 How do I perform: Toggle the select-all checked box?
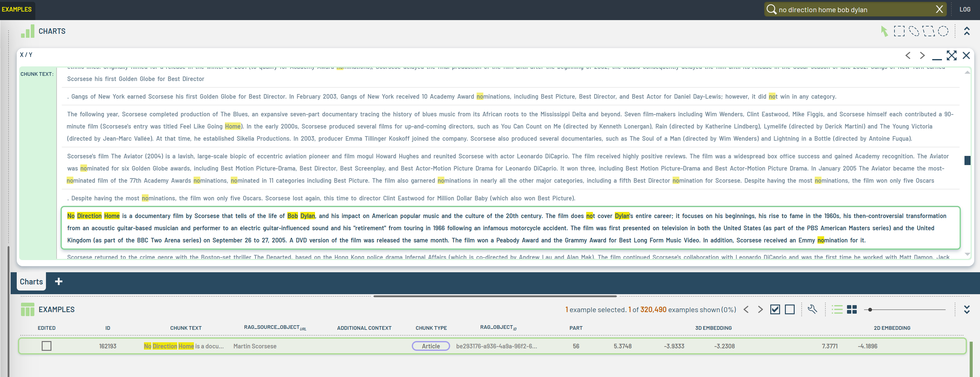775,310
